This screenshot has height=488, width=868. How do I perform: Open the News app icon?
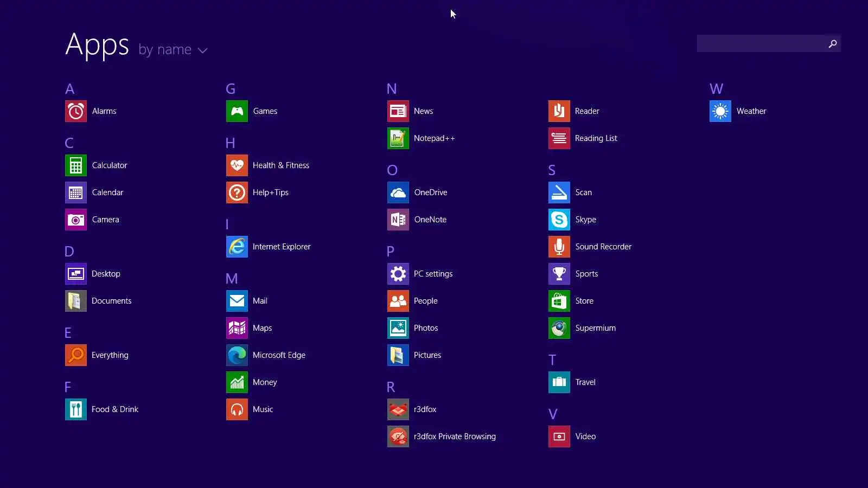coord(398,111)
